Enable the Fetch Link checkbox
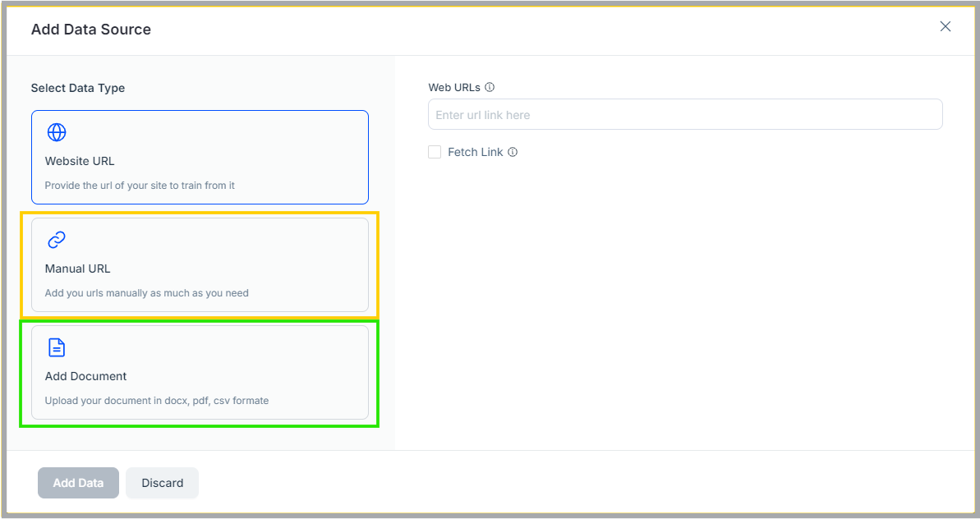 [x=435, y=152]
